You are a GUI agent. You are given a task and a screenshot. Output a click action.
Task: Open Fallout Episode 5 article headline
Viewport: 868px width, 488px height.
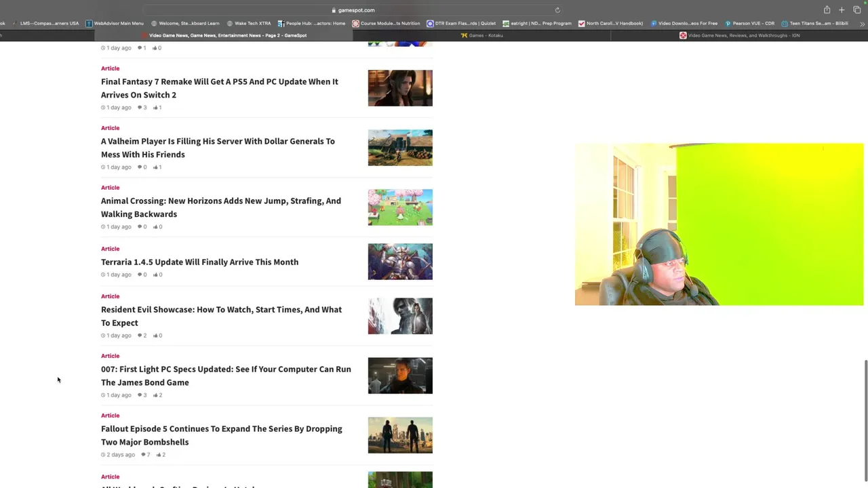pos(222,435)
